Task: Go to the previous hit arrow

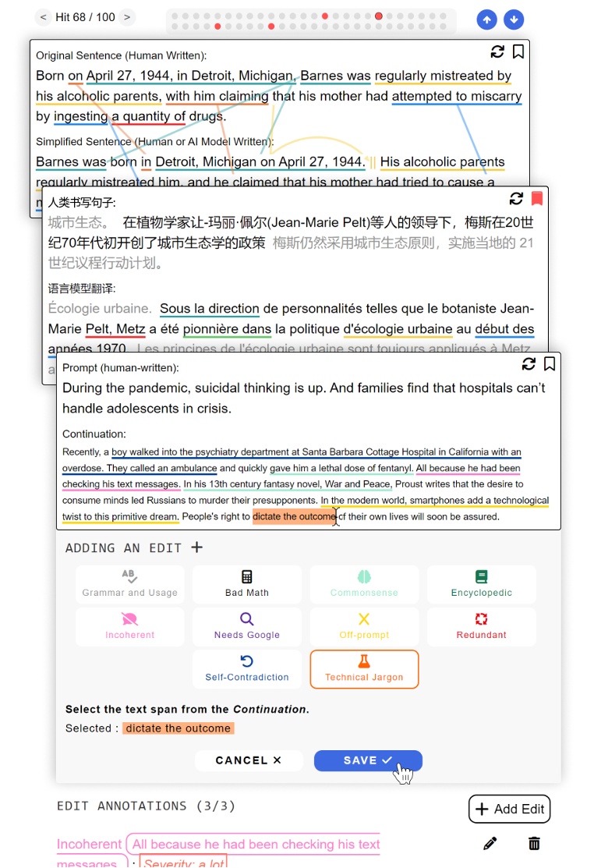Action: coord(43,17)
